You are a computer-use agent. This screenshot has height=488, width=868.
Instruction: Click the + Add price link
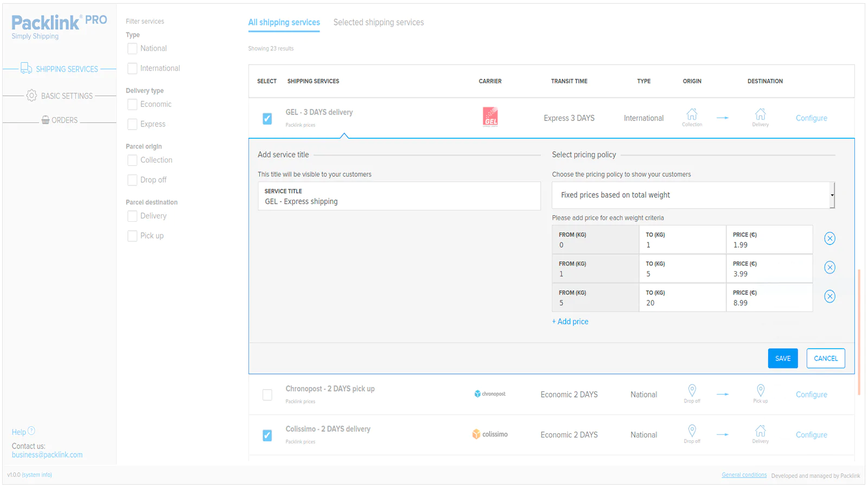point(570,322)
